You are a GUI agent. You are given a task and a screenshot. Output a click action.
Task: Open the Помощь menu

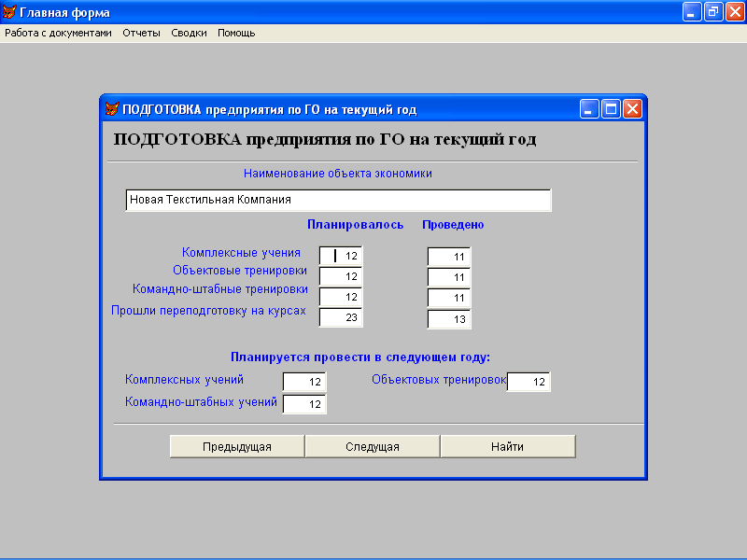pos(236,33)
